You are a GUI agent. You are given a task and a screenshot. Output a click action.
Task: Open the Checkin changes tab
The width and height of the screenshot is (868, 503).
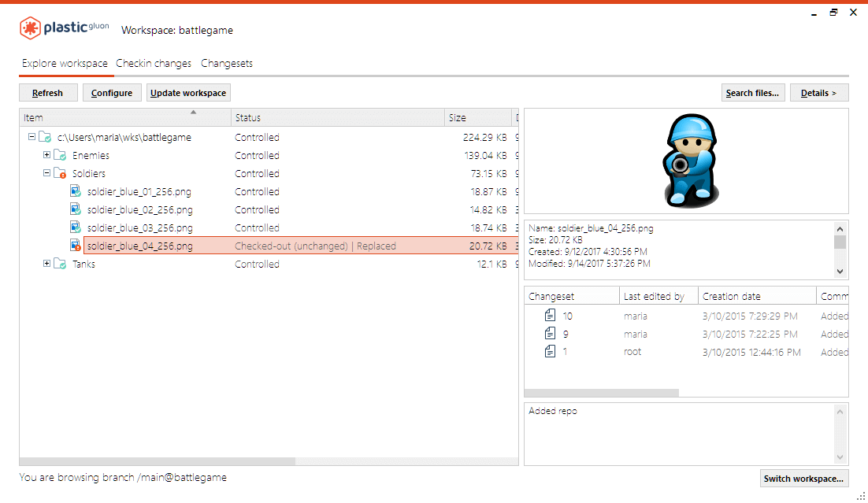154,64
